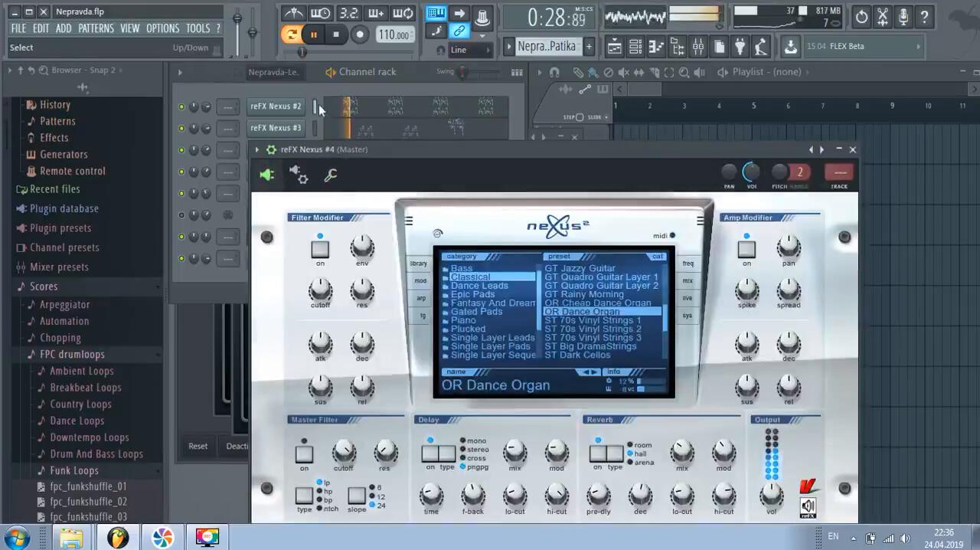The width and height of the screenshot is (980, 550).
Task: Expand the Scores folder in browser
Action: [44, 286]
